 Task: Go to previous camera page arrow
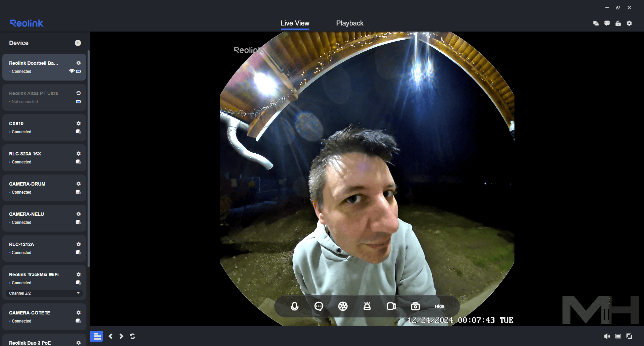click(x=111, y=336)
